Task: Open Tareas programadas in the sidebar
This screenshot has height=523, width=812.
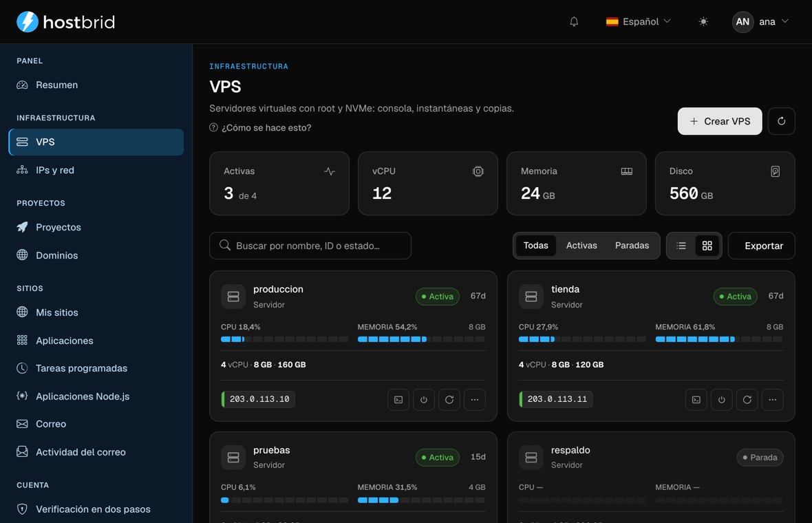Action: pyautogui.click(x=96, y=368)
